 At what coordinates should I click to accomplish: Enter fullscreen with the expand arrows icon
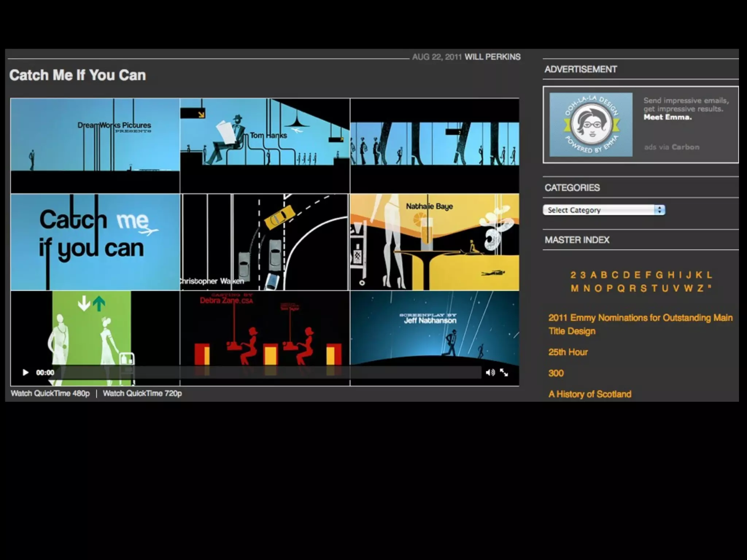tap(504, 372)
